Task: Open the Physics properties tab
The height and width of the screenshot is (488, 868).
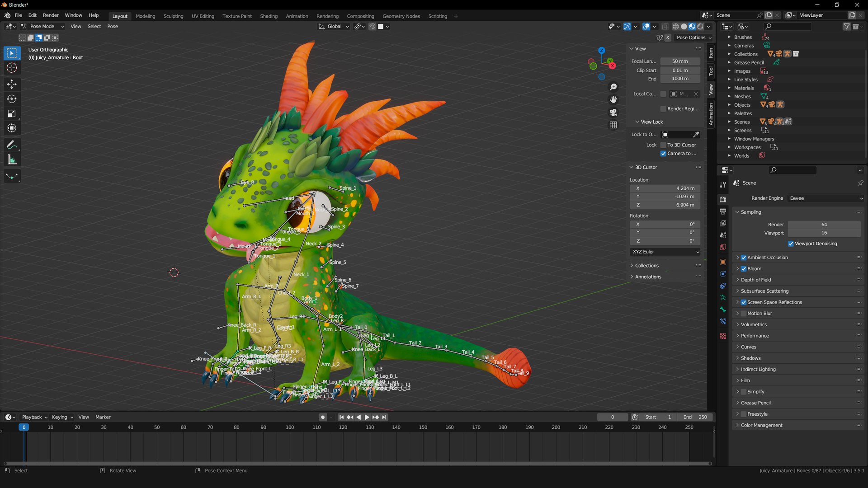Action: (x=723, y=274)
